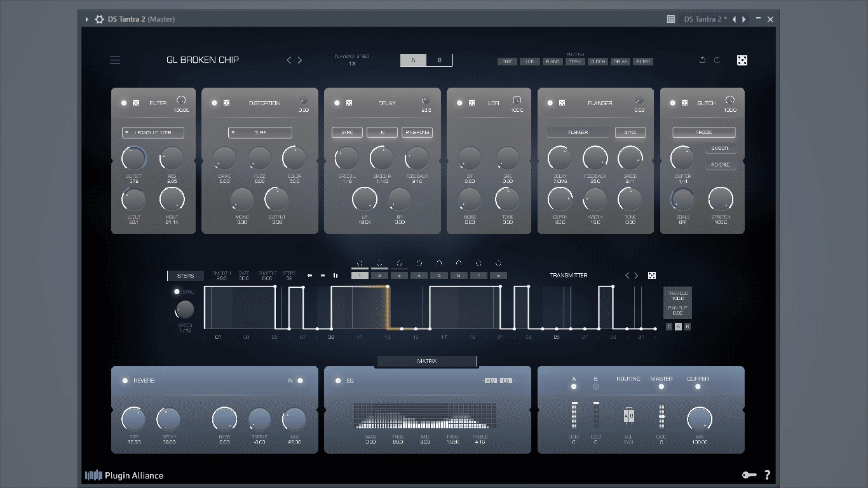The height and width of the screenshot is (488, 868).
Task: Randomize the Delay module with its dice
Action: pos(349,103)
